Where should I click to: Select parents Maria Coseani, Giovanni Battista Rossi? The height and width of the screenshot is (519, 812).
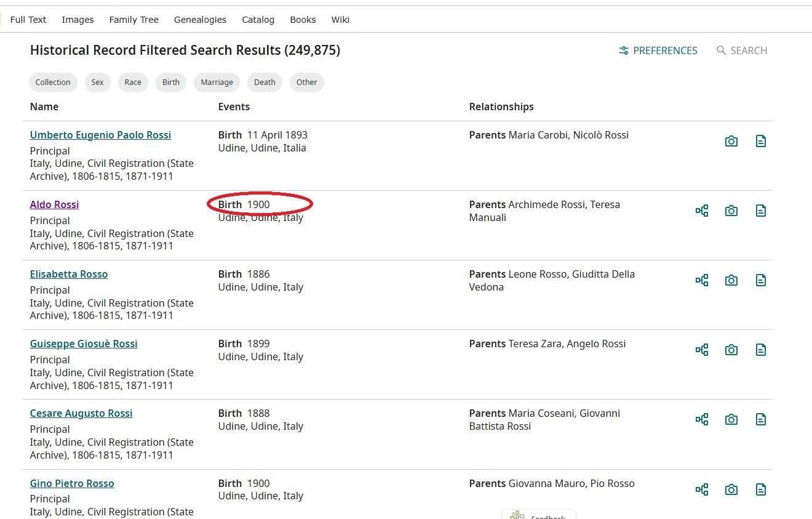pyautogui.click(x=544, y=420)
